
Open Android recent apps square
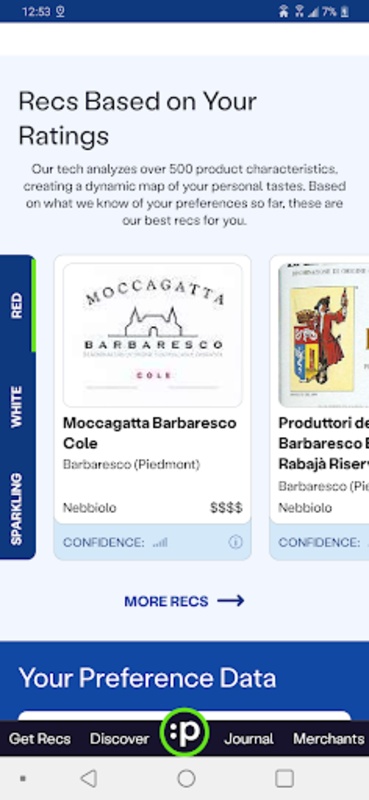click(284, 778)
